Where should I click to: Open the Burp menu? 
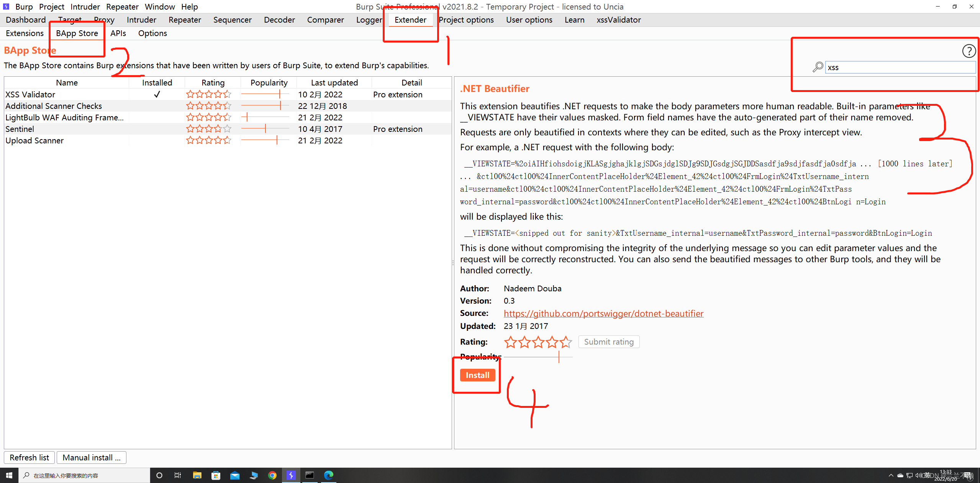click(x=24, y=7)
